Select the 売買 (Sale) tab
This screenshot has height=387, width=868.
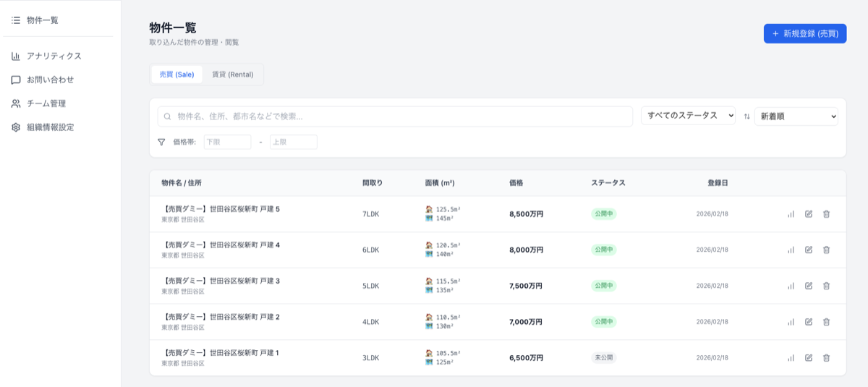coord(176,75)
